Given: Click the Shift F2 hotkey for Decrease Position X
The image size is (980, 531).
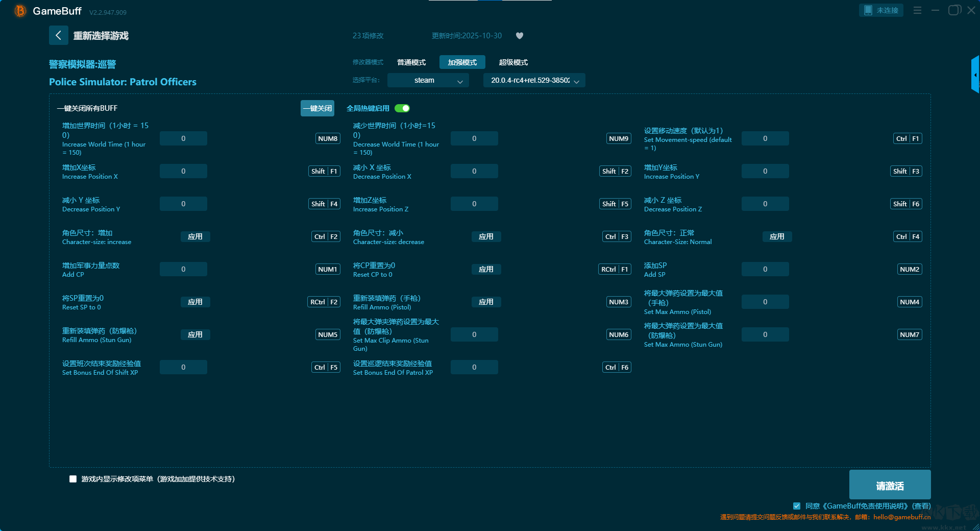Looking at the screenshot, I should [x=616, y=171].
